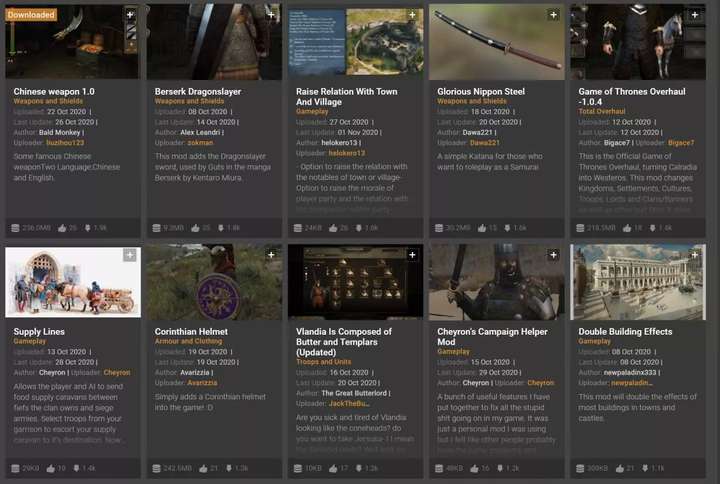Click thumbs-up icon on Glorious Nippon Steel card
Image resolution: width=720 pixels, height=484 pixels.
click(482, 228)
